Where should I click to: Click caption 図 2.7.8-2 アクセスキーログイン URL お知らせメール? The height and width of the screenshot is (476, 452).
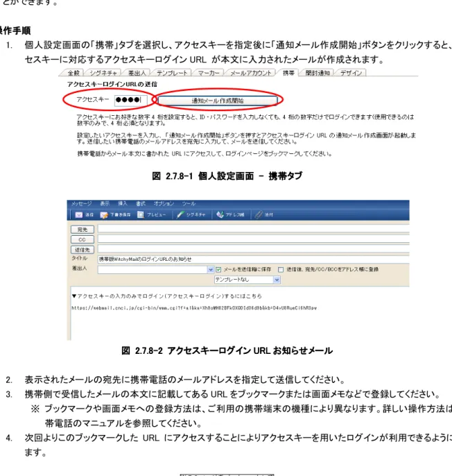[x=227, y=350]
